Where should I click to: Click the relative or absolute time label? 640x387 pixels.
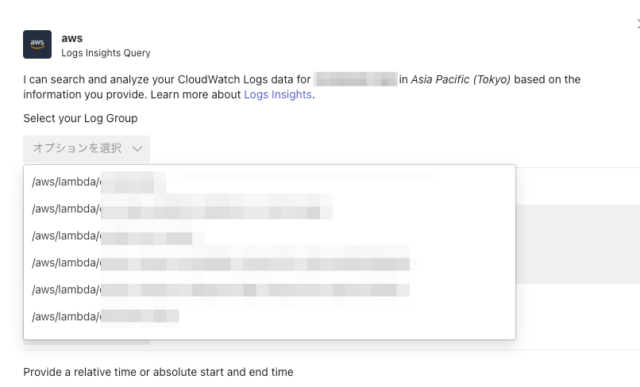(158, 372)
